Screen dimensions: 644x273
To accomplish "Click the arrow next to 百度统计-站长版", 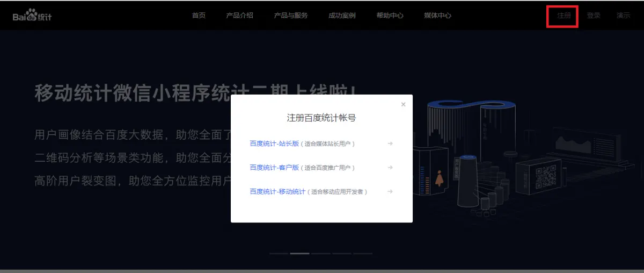I will (x=390, y=143).
